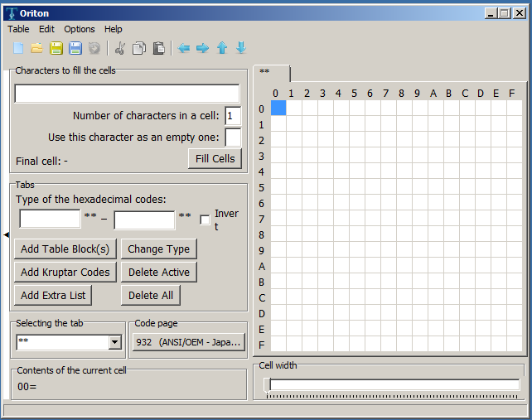Click row header A in the grid
The image size is (532, 420).
point(262,266)
